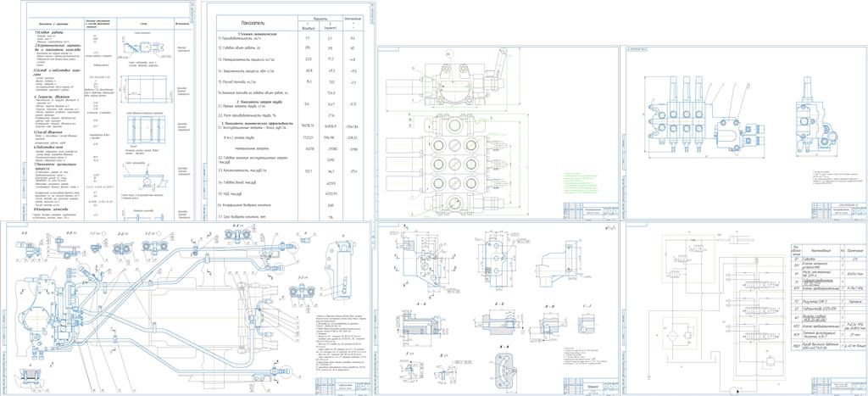Open the three-lever hydraulic distributor drawing sheet
868x396 pixels.
[x=745, y=133]
